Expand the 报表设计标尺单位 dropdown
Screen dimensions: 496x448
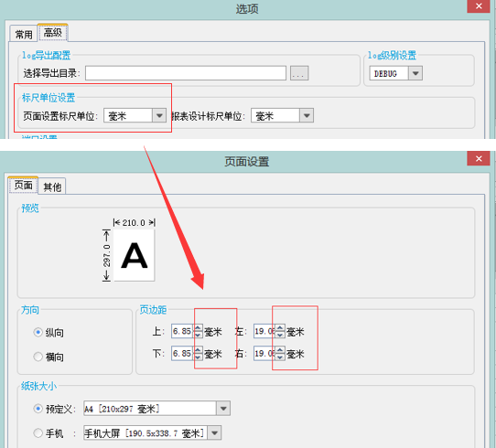click(307, 115)
